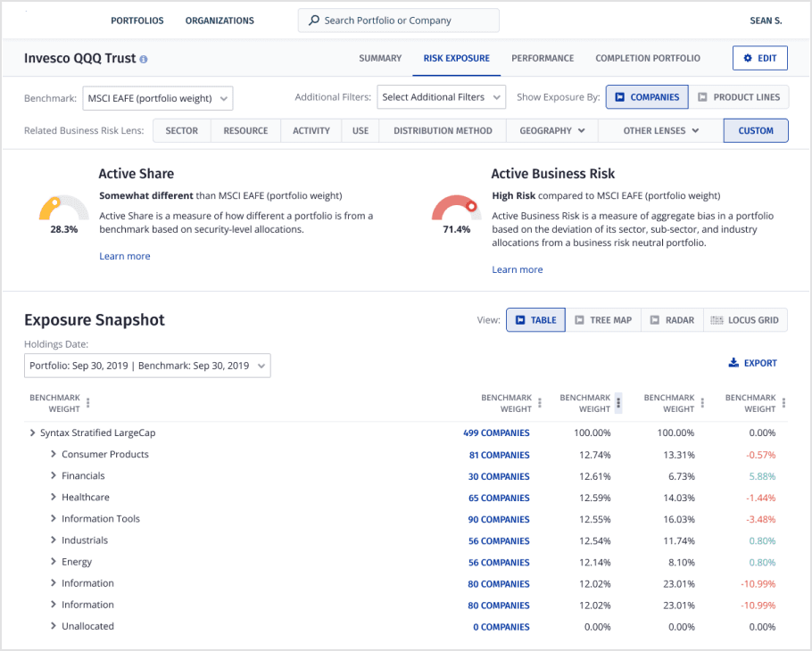Open the 0 Companies link for Unallocated
The width and height of the screenshot is (812, 651).
coord(501,627)
